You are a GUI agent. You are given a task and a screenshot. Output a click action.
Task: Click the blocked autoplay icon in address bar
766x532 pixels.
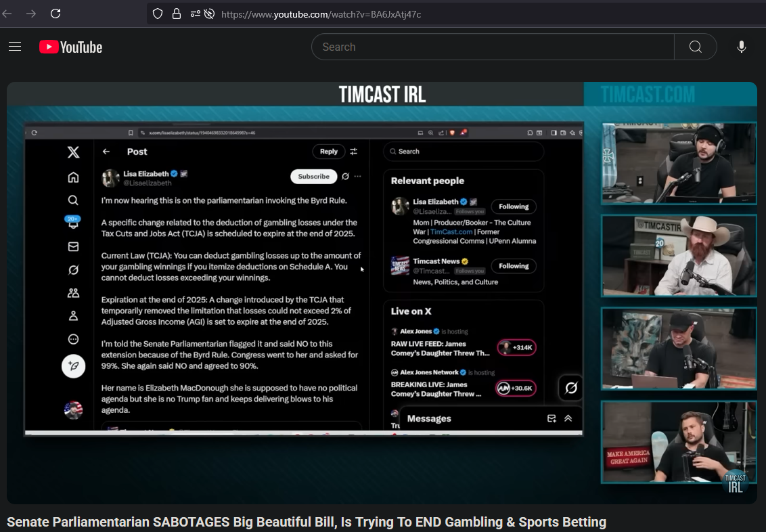[x=209, y=14]
